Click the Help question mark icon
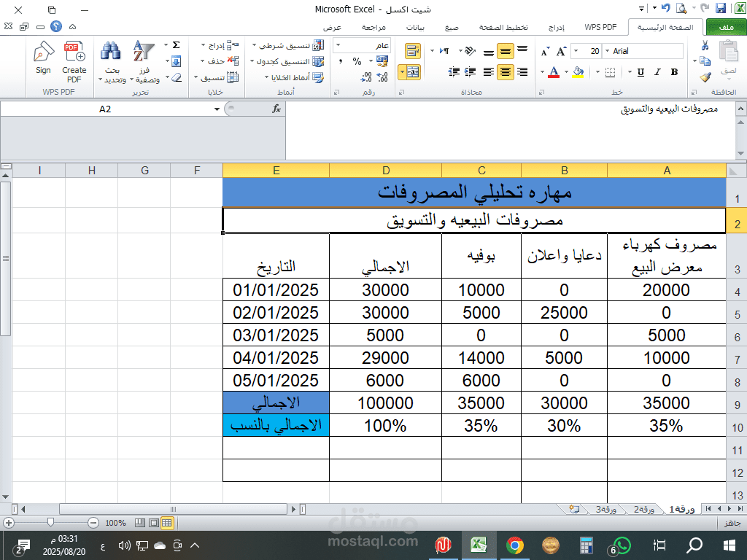 [56, 26]
